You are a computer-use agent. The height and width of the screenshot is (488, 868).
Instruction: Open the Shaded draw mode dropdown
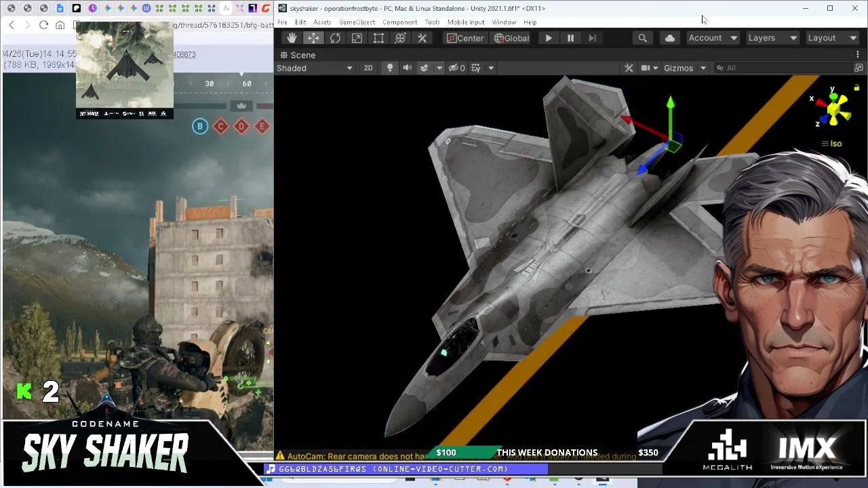[315, 68]
